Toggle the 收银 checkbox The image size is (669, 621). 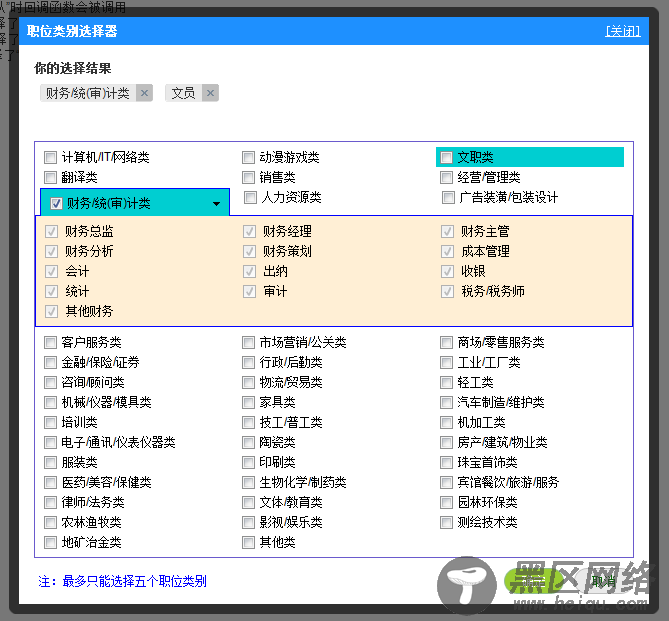coord(448,271)
